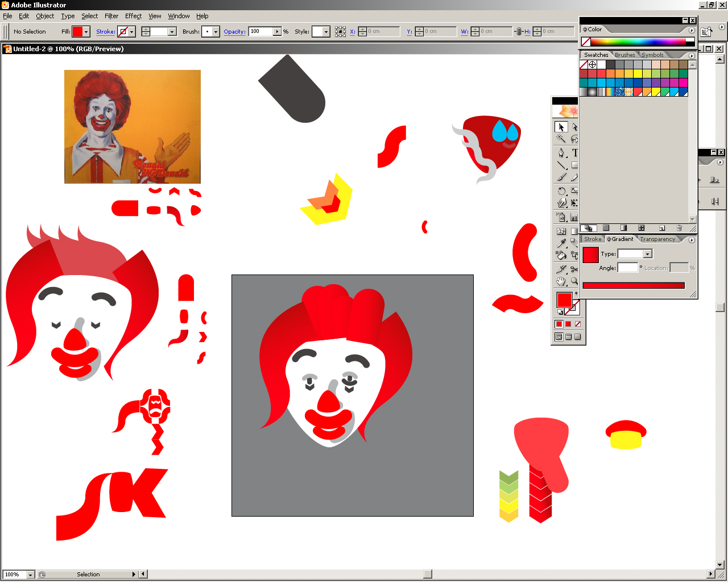Image resolution: width=728 pixels, height=582 pixels.
Task: Open the Fill color dropdown
Action: (86, 32)
